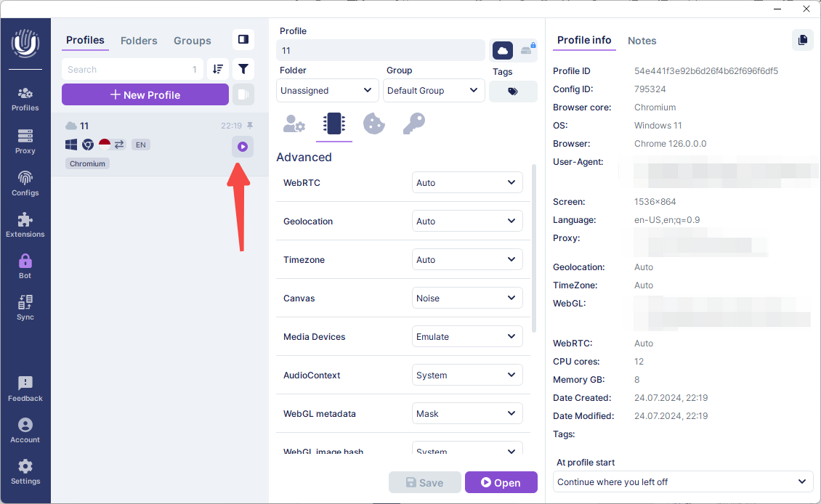Image resolution: width=821 pixels, height=504 pixels.
Task: Open the key icon settings tab
Action: [413, 124]
